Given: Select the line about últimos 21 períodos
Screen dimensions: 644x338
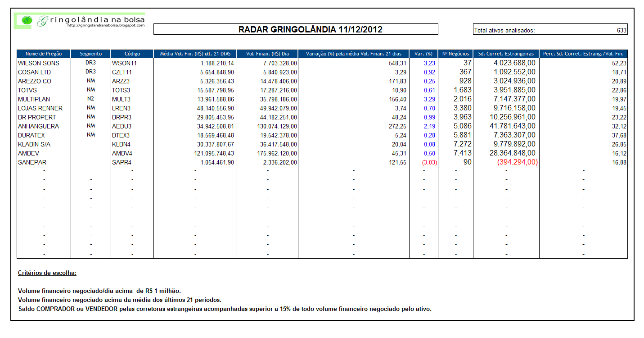Looking at the screenshot, I should click(x=120, y=300).
